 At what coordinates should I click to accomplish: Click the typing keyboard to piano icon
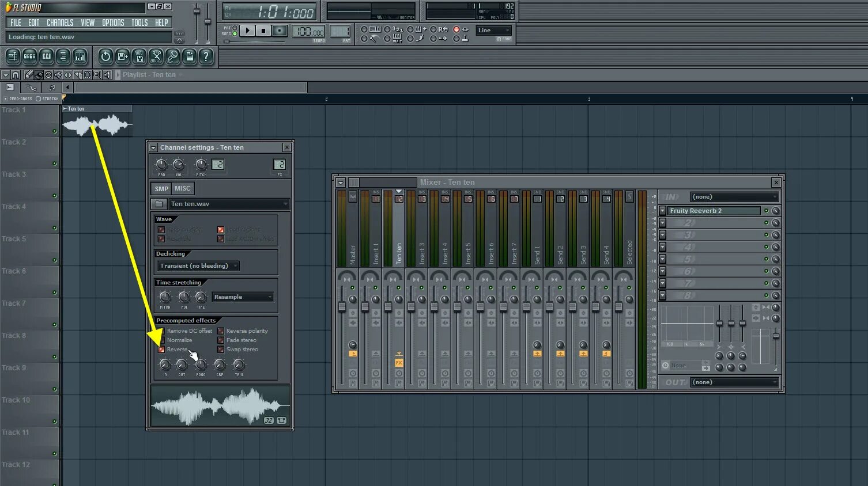pyautogui.click(x=374, y=29)
